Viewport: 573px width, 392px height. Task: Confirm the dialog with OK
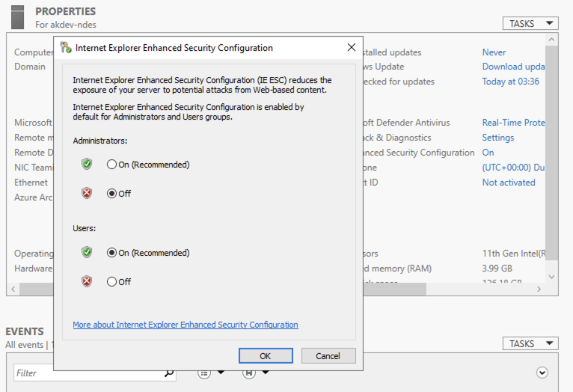(266, 356)
